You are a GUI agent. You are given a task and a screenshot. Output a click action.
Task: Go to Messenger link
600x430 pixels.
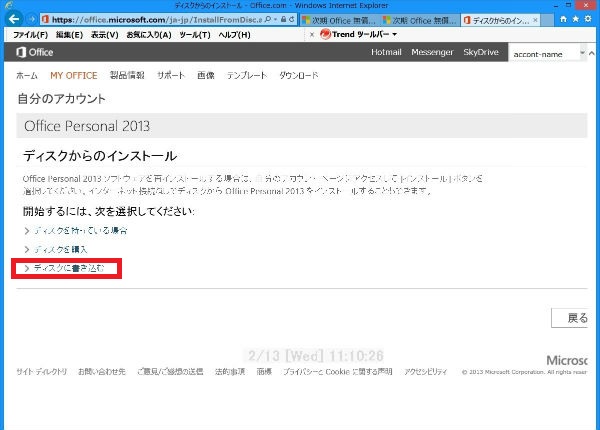point(432,52)
